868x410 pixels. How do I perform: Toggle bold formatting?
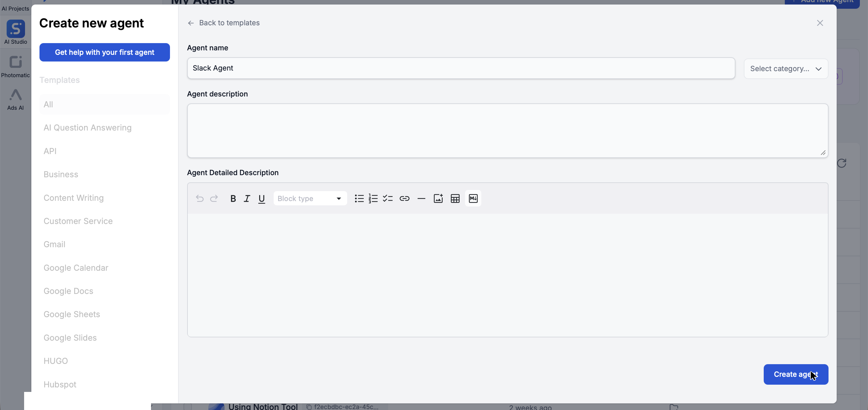[233, 199]
